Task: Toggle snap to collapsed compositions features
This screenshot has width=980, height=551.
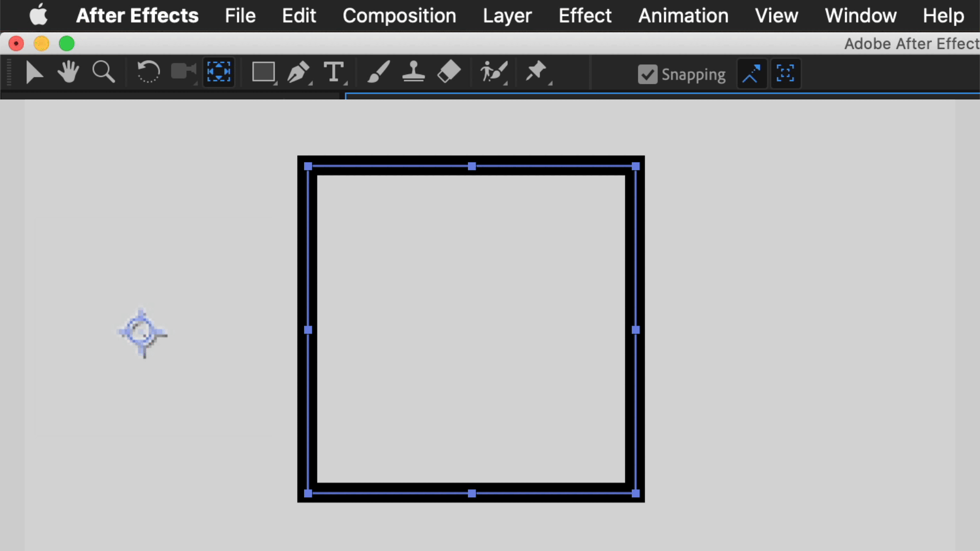Action: click(786, 74)
